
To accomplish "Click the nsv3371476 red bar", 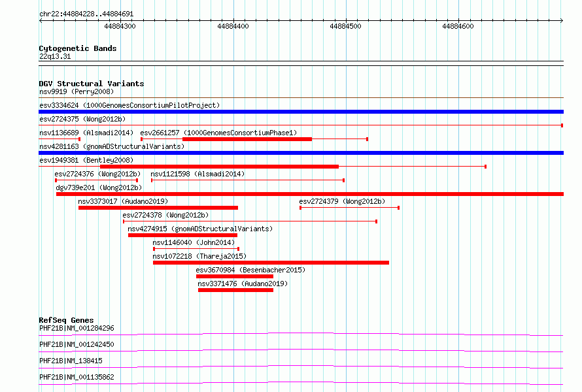I will 235,290.
